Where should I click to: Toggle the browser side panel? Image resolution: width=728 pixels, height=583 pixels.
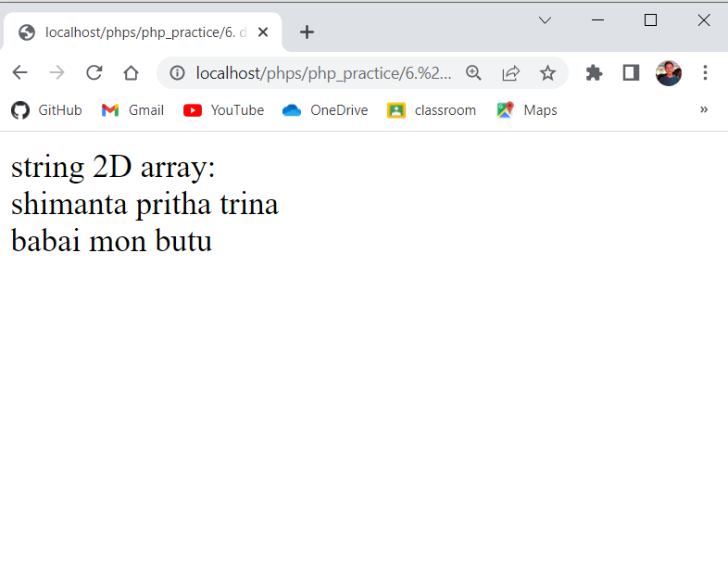click(631, 72)
